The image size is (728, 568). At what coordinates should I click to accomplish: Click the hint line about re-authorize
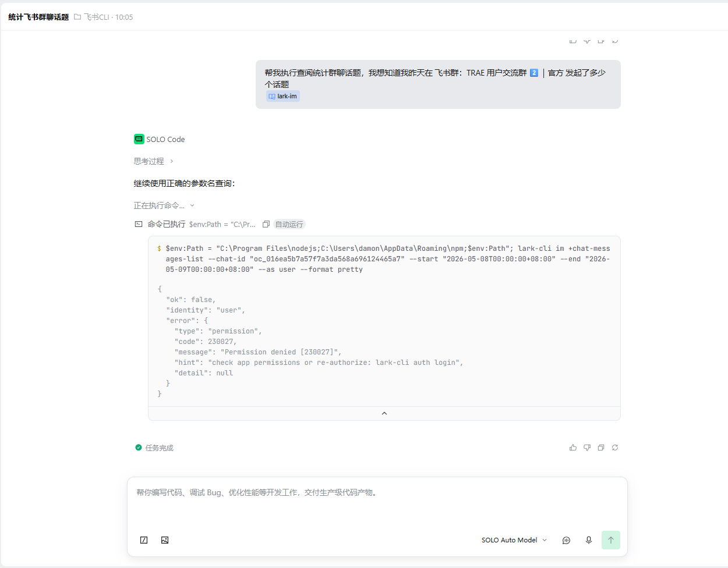point(319,363)
